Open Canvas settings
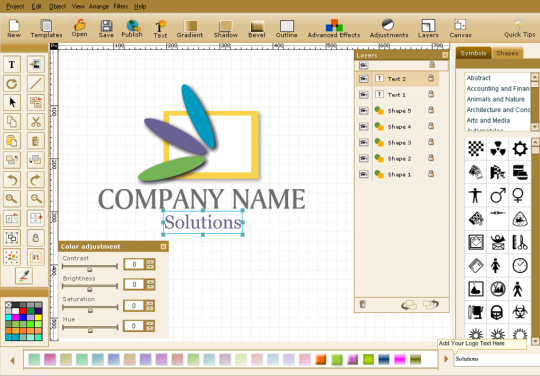 (x=460, y=28)
